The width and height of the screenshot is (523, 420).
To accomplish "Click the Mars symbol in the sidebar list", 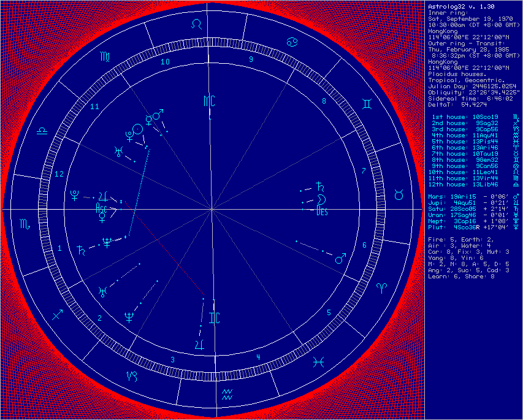I will 514,196.
